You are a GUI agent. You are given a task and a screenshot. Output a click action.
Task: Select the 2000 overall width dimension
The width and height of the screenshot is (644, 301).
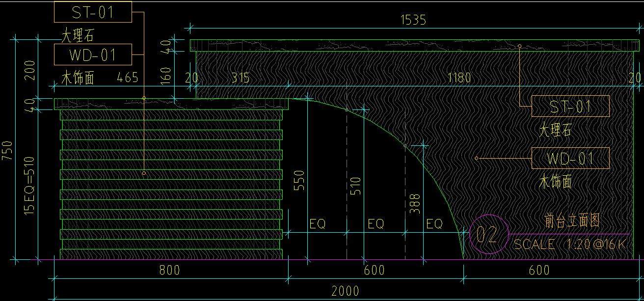pos(345,291)
